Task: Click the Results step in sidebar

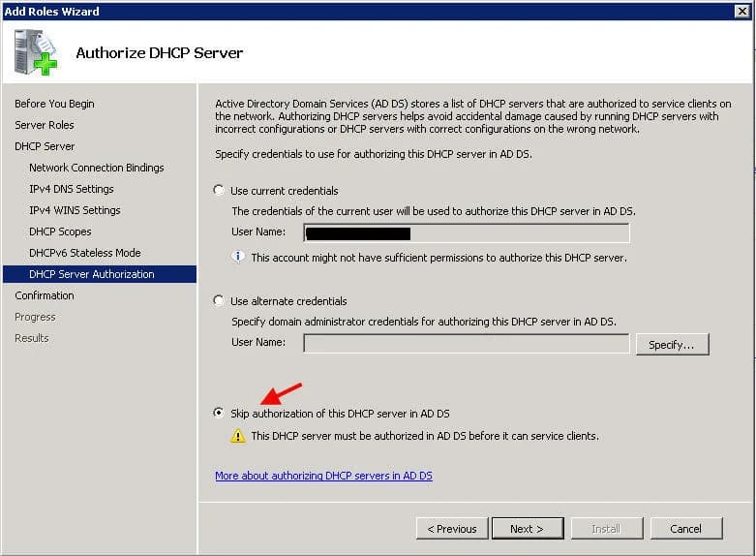Action: pyautogui.click(x=32, y=338)
